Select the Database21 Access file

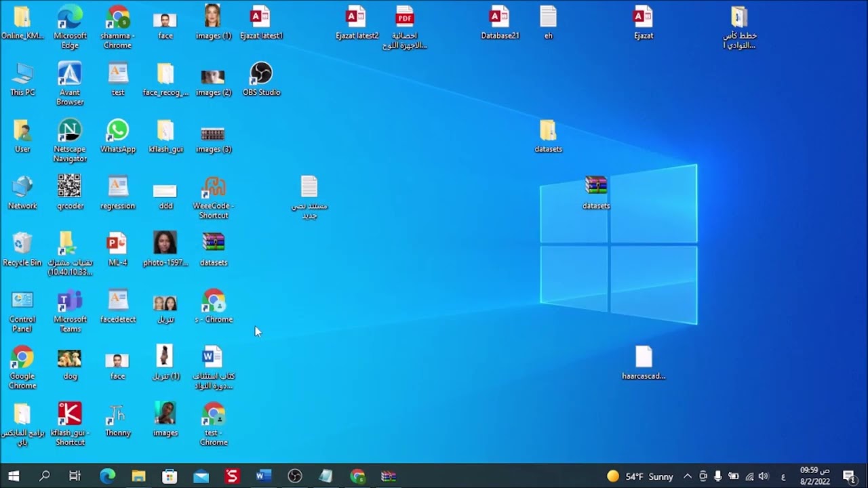[500, 22]
